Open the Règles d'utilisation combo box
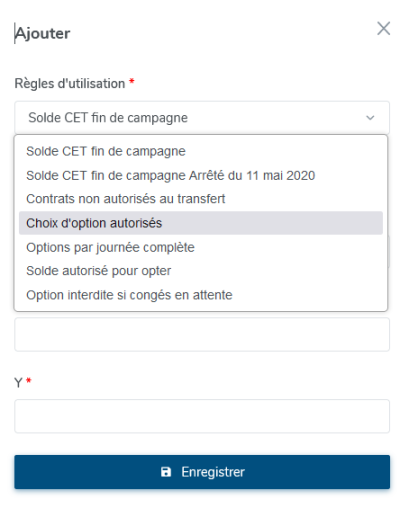This screenshot has height=508, width=400. click(x=202, y=118)
